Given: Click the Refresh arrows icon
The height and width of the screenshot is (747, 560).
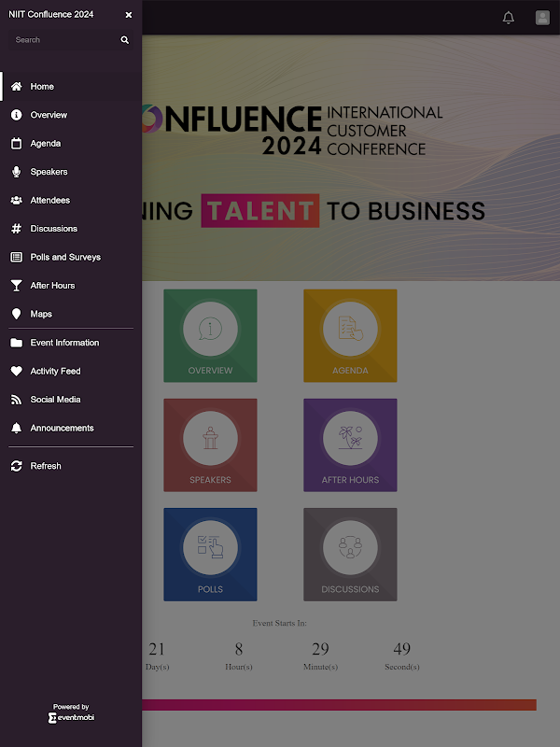Looking at the screenshot, I should click(16, 466).
